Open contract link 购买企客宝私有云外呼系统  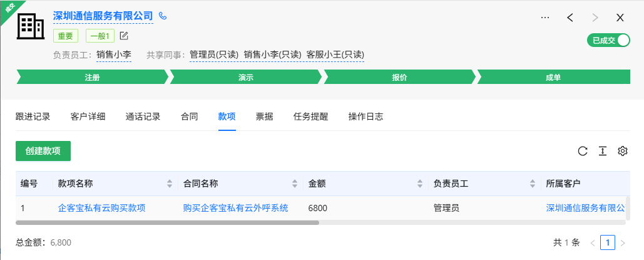pos(235,207)
